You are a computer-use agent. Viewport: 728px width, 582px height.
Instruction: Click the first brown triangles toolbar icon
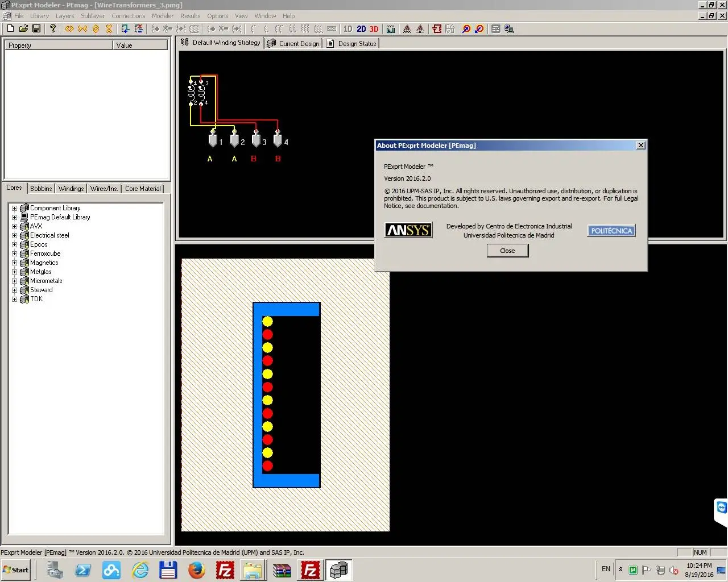[407, 28]
